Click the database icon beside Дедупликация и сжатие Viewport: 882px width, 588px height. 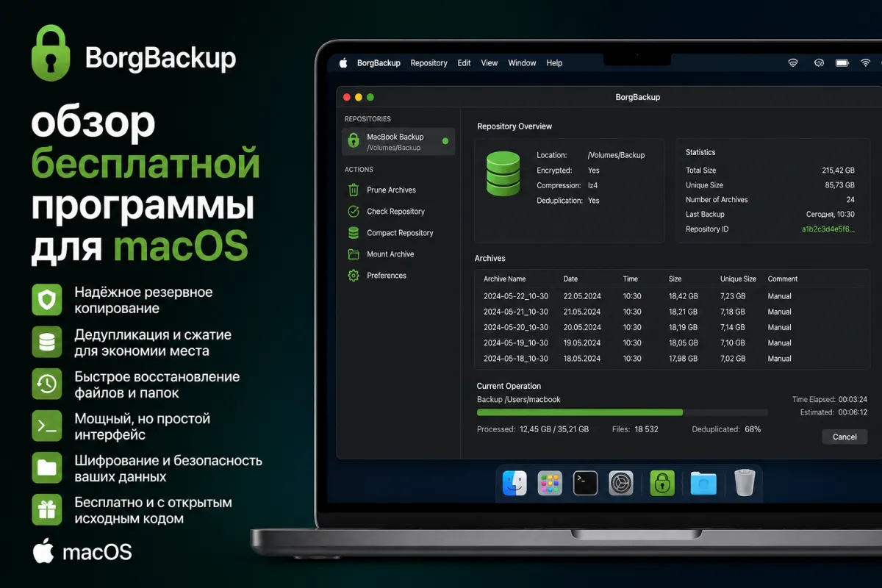(x=46, y=342)
